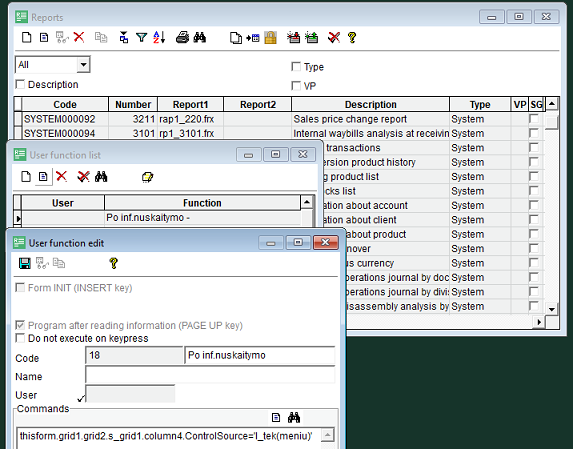Screen dimensions: 573x449
Task: Enable the Description checkbox
Action: pyautogui.click(x=20, y=84)
